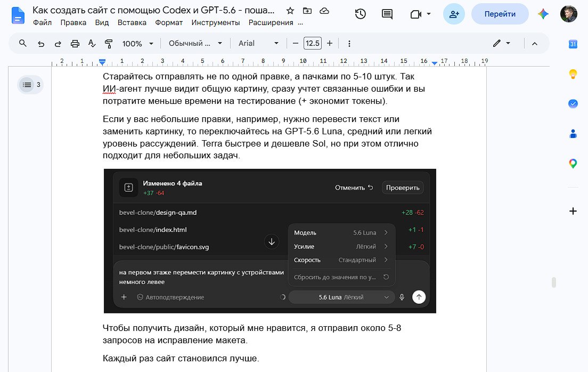Open the Инструменты menu
588x372 pixels.
(216, 22)
